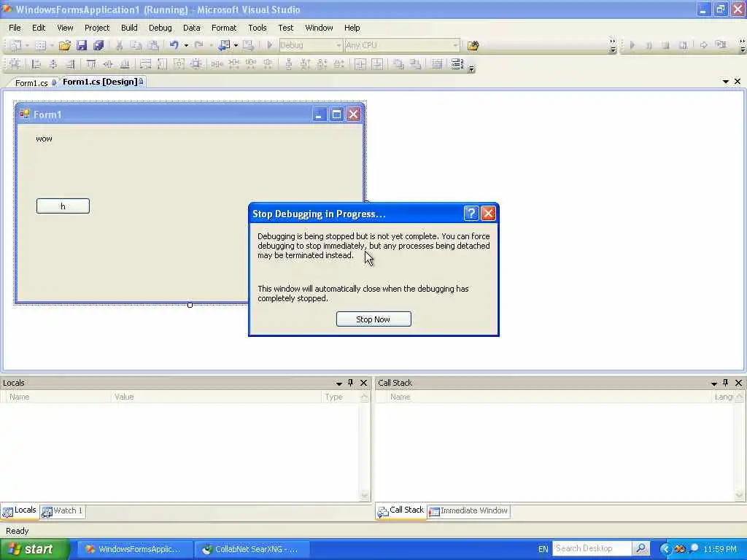Click the Make Same Width icon
747x560 pixels.
click(145, 64)
